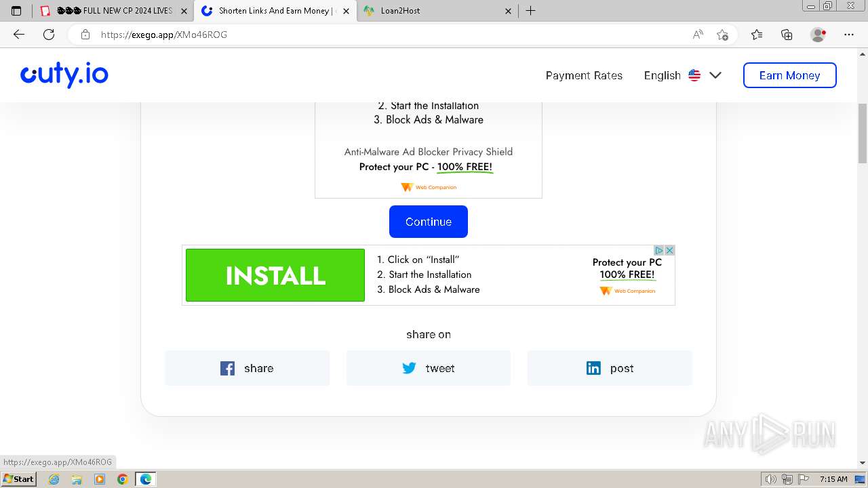Open Chrome from the taskbar
868x488 pixels.
pyautogui.click(x=122, y=479)
